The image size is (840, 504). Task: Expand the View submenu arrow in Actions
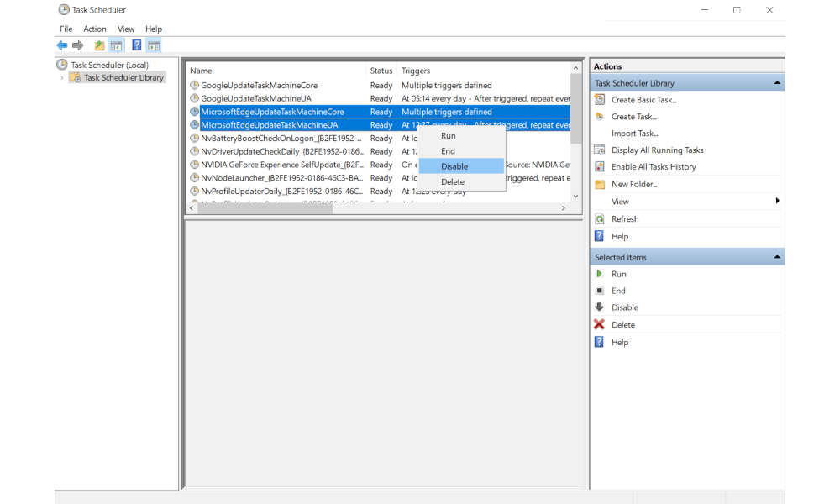click(x=777, y=202)
